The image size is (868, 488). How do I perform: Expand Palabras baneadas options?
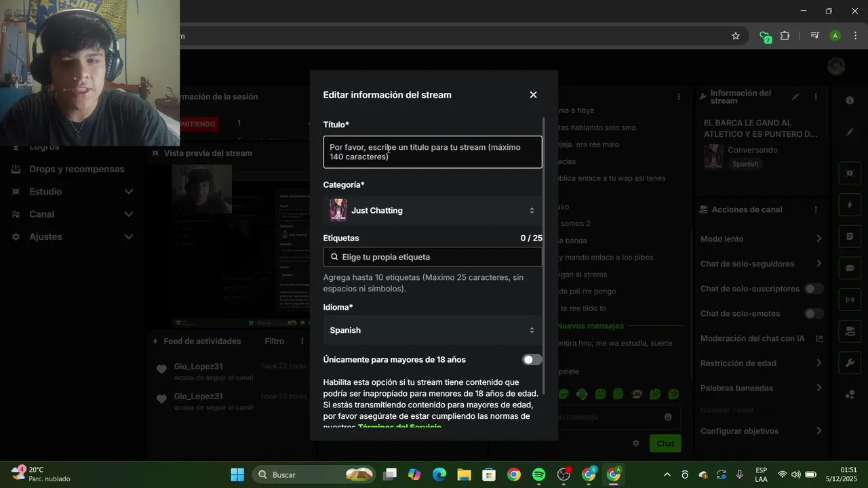click(x=818, y=388)
